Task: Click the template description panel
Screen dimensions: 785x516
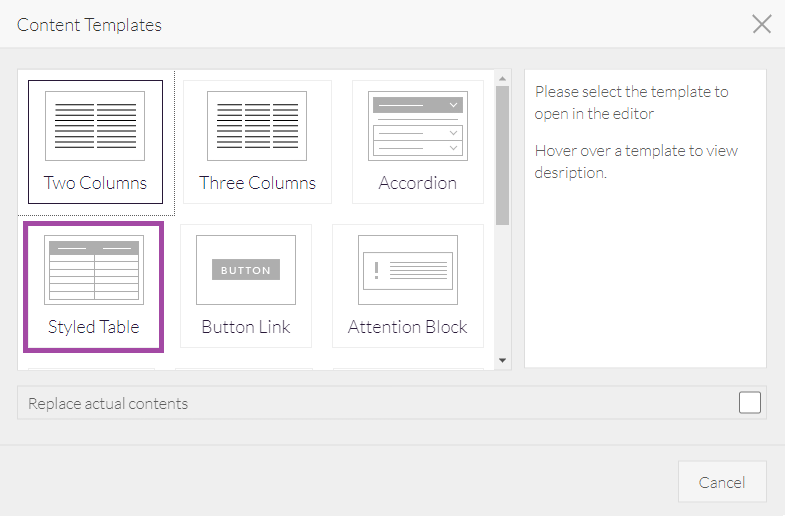Action: click(x=645, y=260)
